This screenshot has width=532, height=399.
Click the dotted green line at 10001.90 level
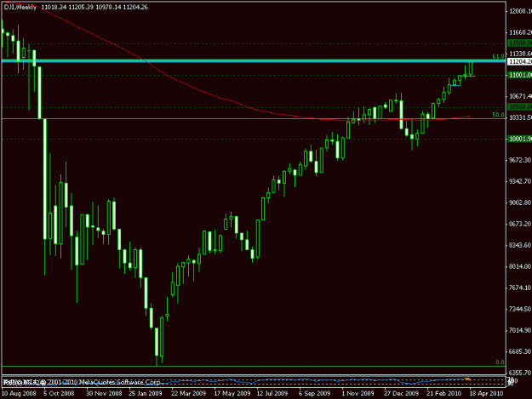click(x=254, y=139)
